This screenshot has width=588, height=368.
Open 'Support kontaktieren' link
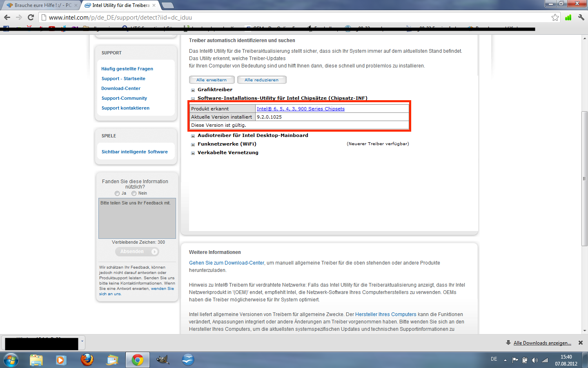(125, 108)
